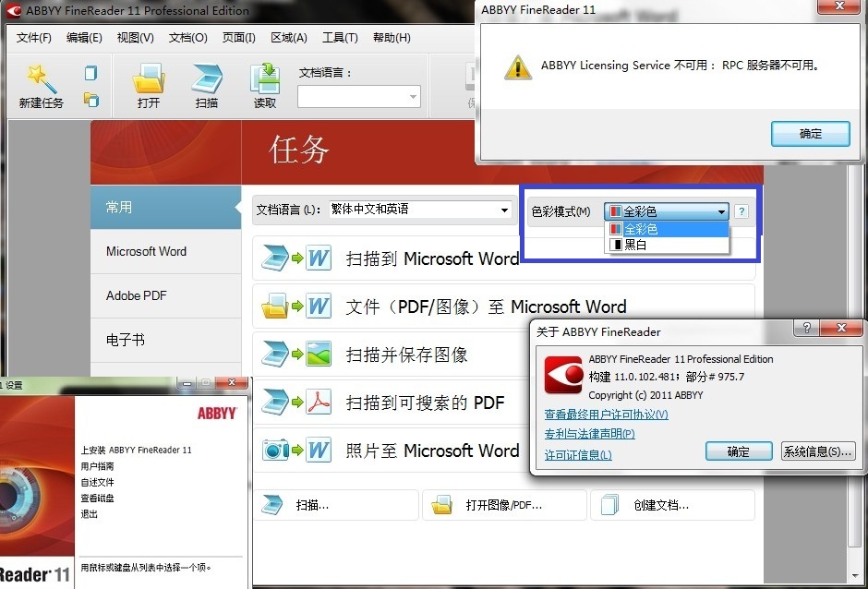
Task: Click 确定 in the Licensing Service warning dialog
Action: pos(811,134)
